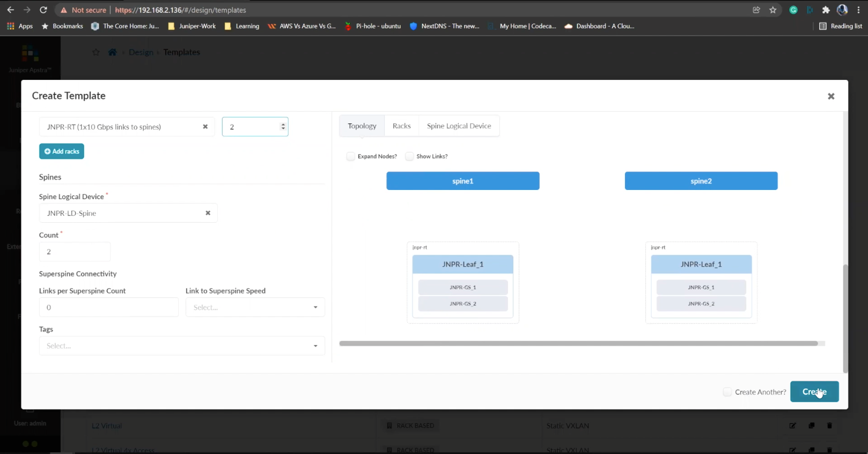Screen dimensions: 868x454
Task: Open the Dashboard A Cloud bookmark
Action: click(599, 26)
